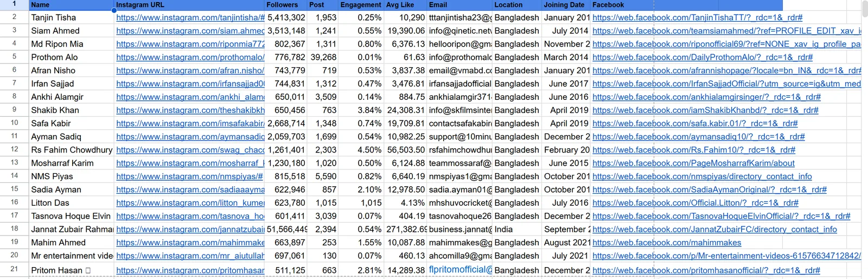This screenshot has height=279, width=868.
Task: Select avg like value 271,382.69
Action: click(405, 230)
